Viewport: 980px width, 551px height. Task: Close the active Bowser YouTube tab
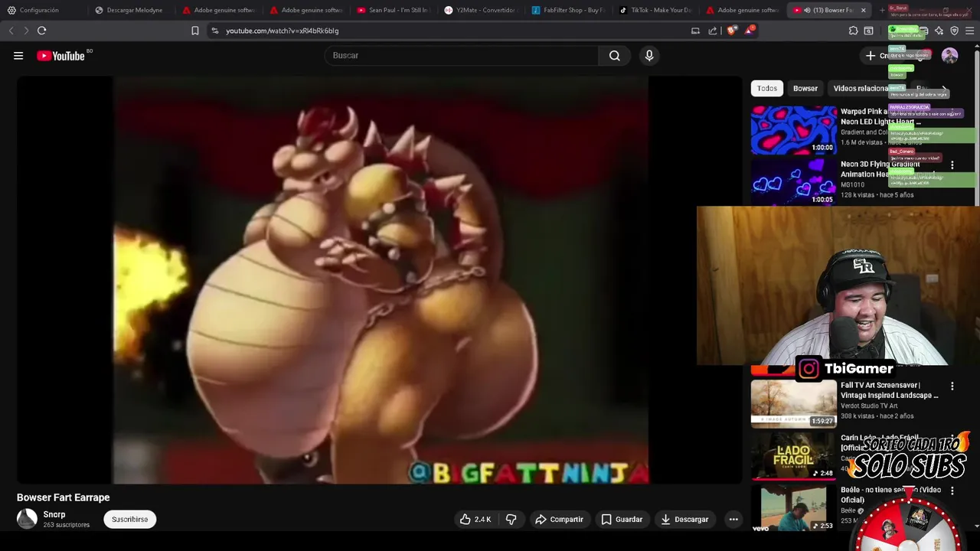pos(863,10)
